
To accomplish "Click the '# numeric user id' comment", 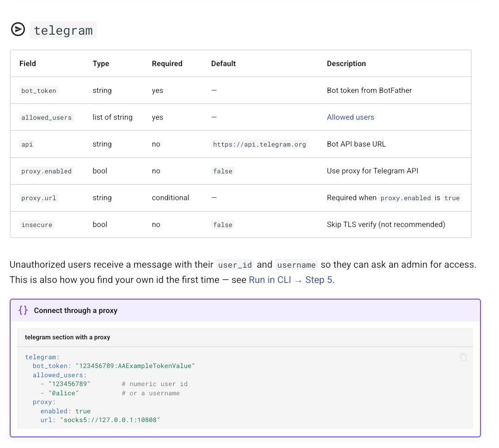I will coord(155,384).
